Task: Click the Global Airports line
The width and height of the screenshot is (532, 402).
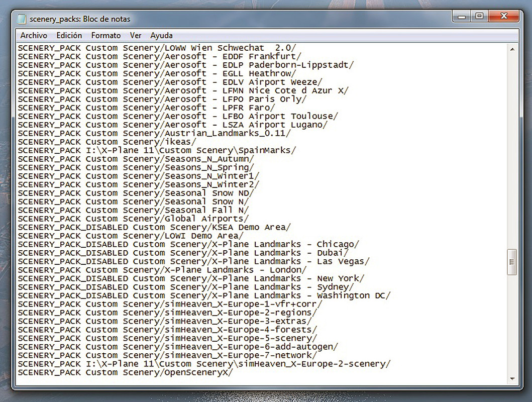Action: click(133, 219)
